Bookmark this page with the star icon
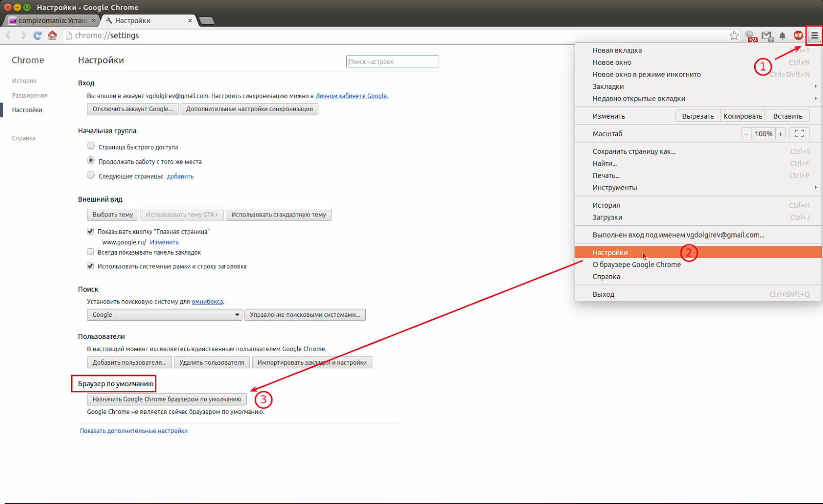823x504 pixels. [734, 35]
